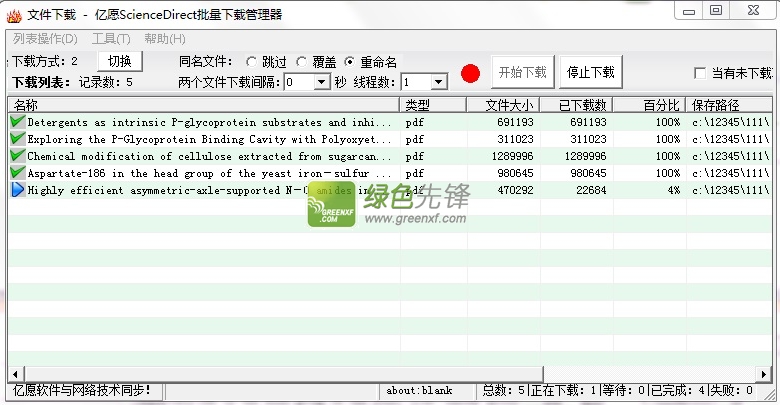Enable the 当有未下载 checkbox

click(x=699, y=73)
